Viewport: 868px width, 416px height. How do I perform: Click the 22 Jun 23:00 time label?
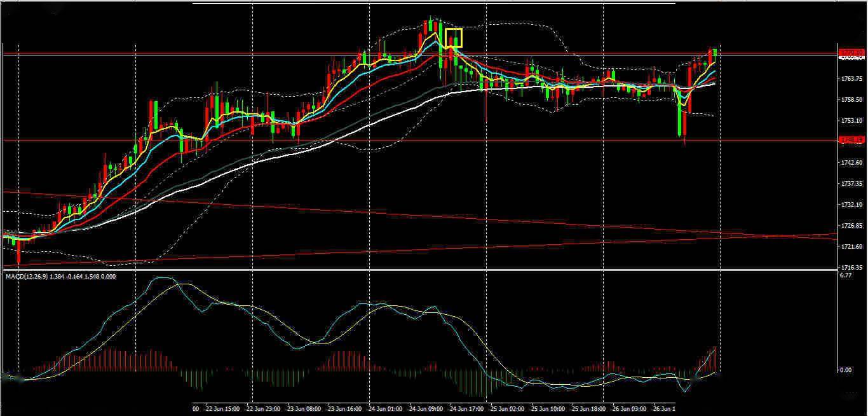(264, 409)
